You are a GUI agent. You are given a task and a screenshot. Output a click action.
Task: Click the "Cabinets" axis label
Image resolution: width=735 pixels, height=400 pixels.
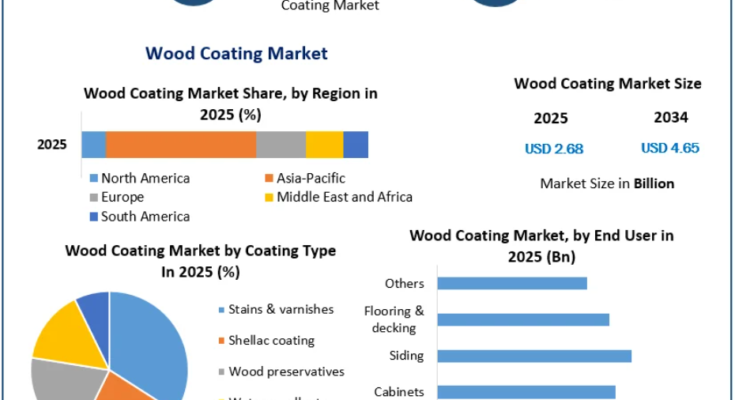[x=399, y=392]
